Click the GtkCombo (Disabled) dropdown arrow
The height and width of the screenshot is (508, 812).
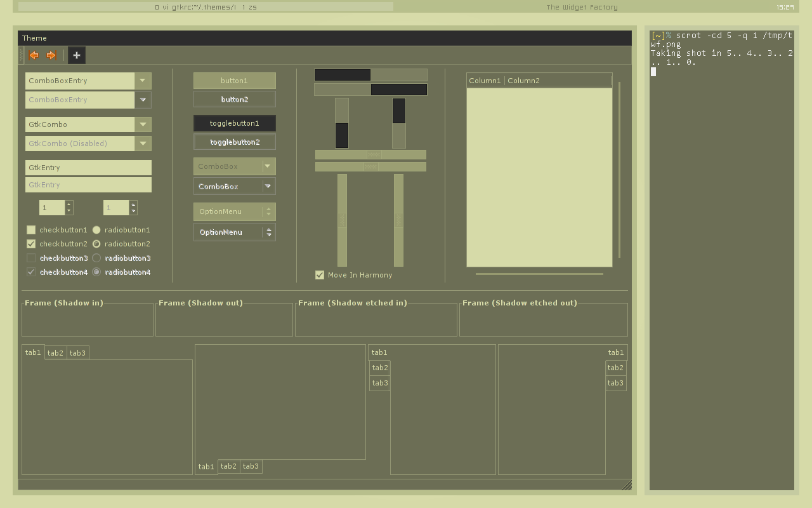(x=143, y=144)
